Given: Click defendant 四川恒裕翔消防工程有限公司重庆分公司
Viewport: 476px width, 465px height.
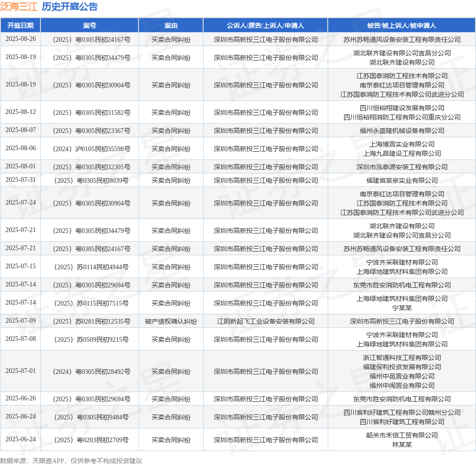Looking at the screenshot, I should tap(402, 117).
